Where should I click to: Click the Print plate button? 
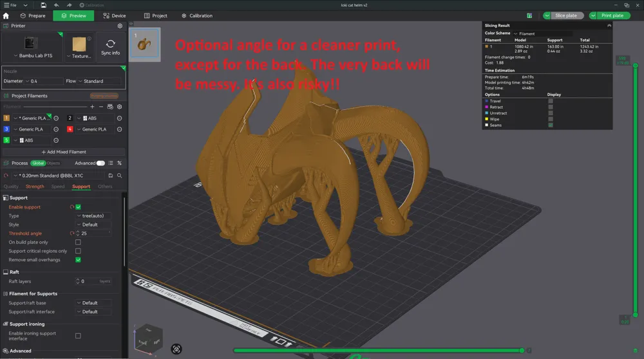tap(612, 15)
